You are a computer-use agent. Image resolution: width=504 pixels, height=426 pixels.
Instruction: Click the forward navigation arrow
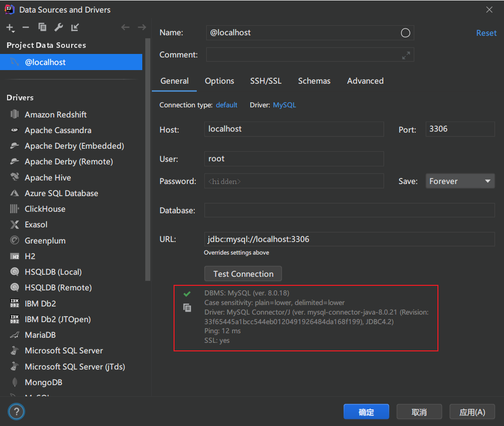coord(140,27)
